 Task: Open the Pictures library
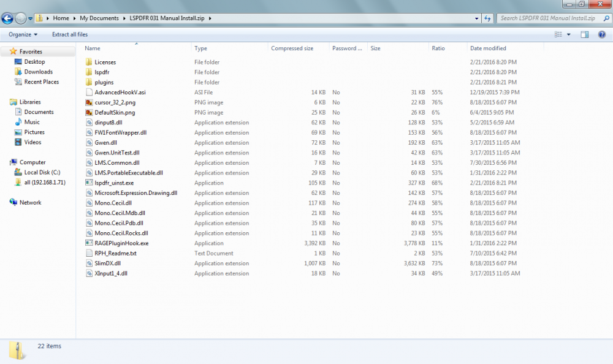(34, 132)
